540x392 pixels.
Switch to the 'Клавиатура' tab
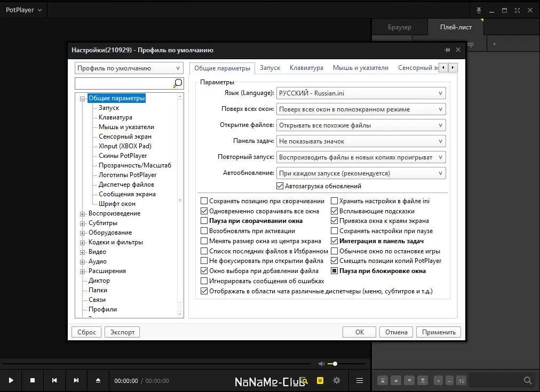(306, 68)
